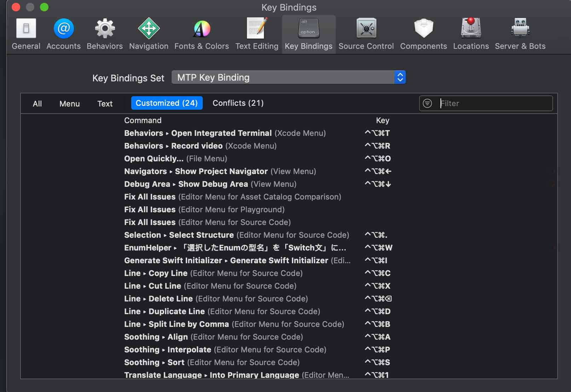The image size is (571, 392).
Task: Open the Accounts preferences pane
Action: tap(64, 34)
